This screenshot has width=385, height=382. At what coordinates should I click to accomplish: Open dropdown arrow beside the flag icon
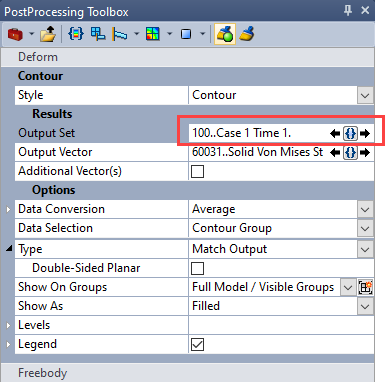point(136,34)
